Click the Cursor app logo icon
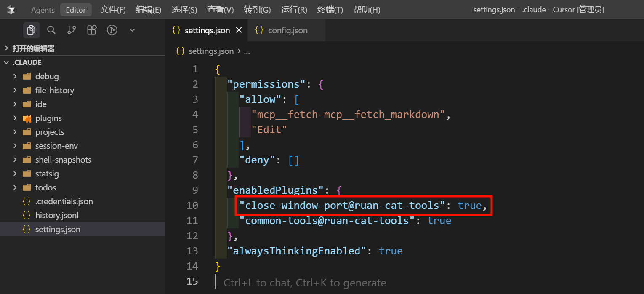Screen dimensions: 644x294 tap(11, 10)
